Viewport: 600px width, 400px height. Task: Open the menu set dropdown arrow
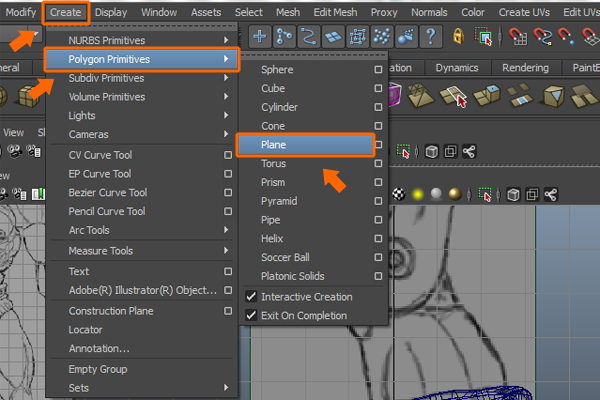[36, 34]
